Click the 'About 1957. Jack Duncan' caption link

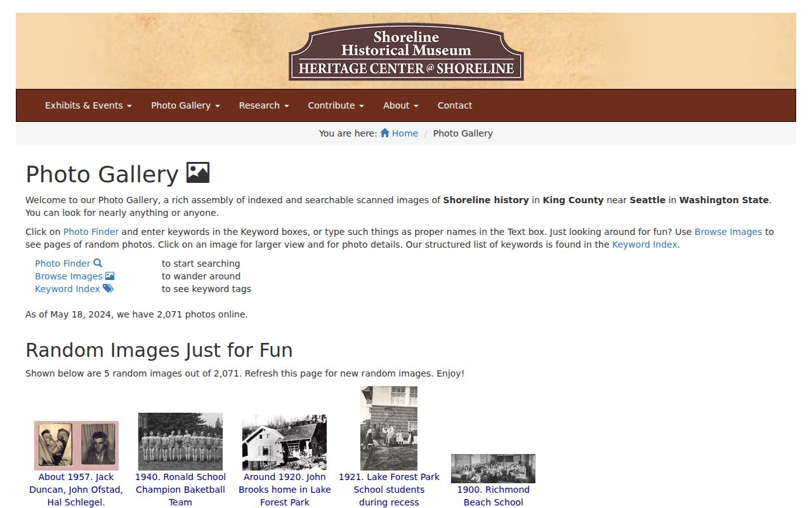tap(76, 490)
